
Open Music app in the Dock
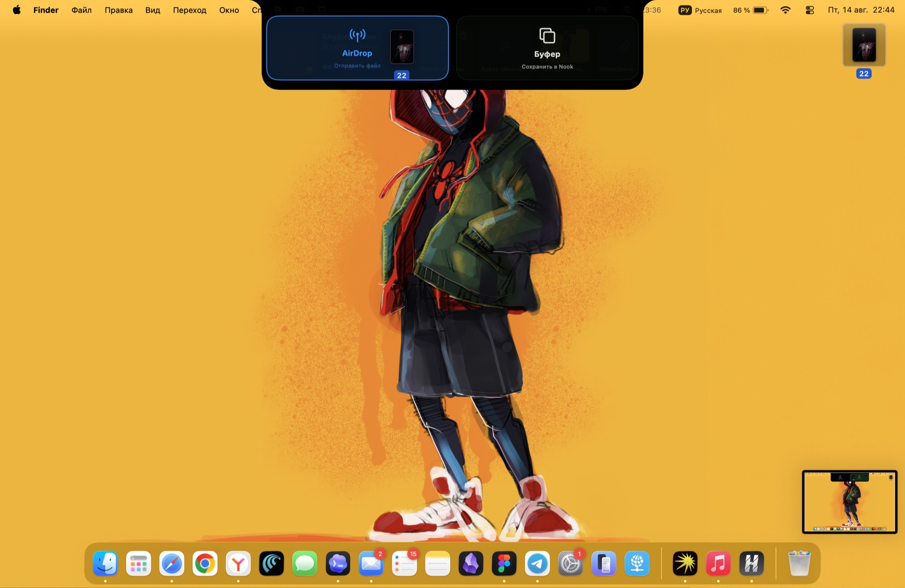(718, 563)
